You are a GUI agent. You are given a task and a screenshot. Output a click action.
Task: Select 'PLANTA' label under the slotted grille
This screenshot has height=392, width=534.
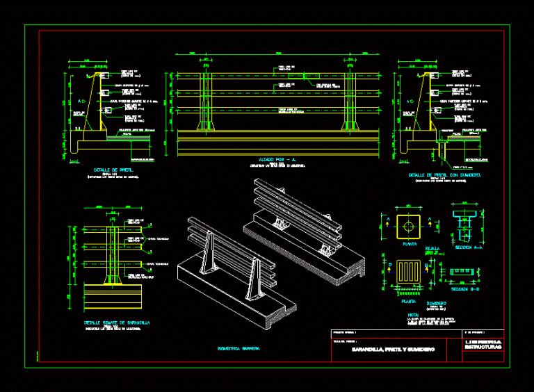tap(408, 302)
